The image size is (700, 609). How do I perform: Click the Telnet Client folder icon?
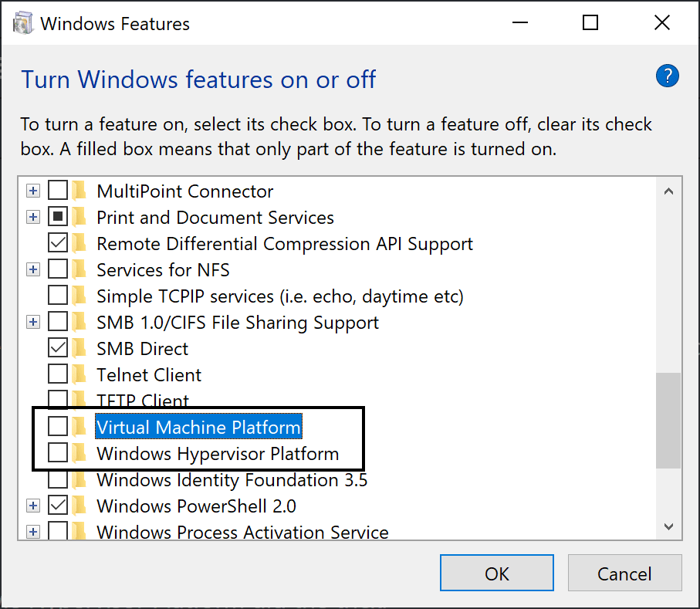(x=79, y=374)
